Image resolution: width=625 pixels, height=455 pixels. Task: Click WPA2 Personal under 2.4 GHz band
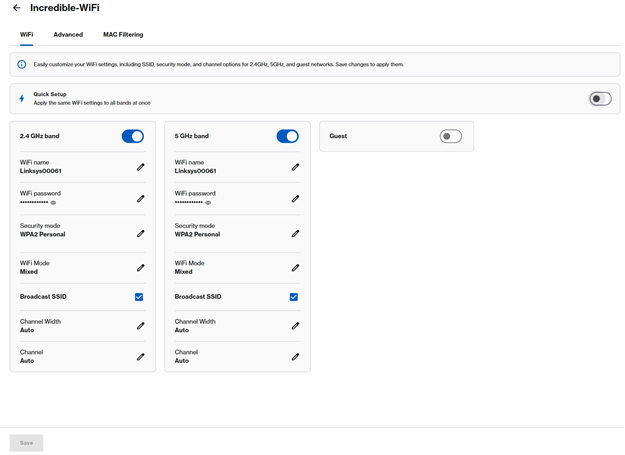pos(43,234)
